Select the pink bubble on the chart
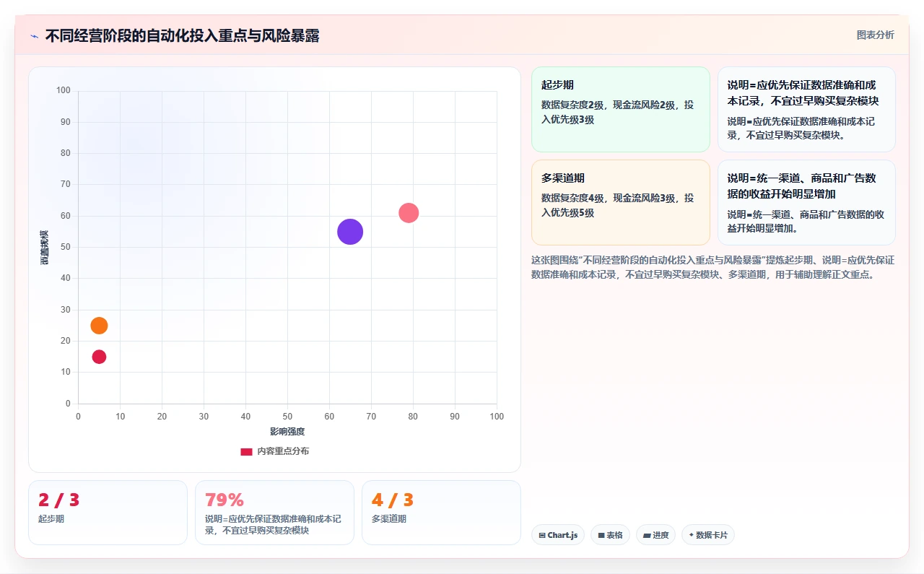924x574 pixels. point(409,213)
